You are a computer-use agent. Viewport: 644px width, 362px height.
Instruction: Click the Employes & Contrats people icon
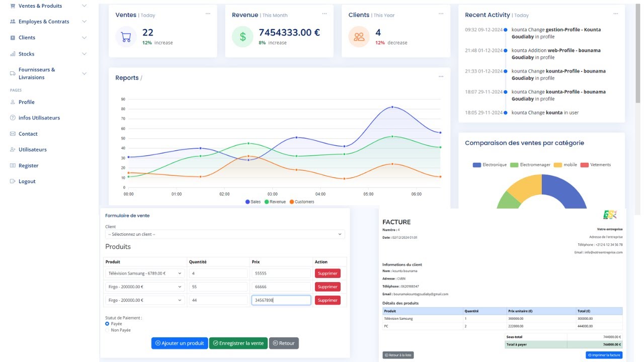pyautogui.click(x=13, y=22)
